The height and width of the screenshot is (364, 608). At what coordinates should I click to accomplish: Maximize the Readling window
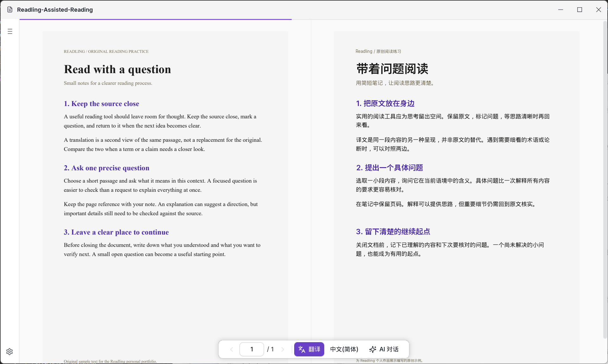coord(579,9)
